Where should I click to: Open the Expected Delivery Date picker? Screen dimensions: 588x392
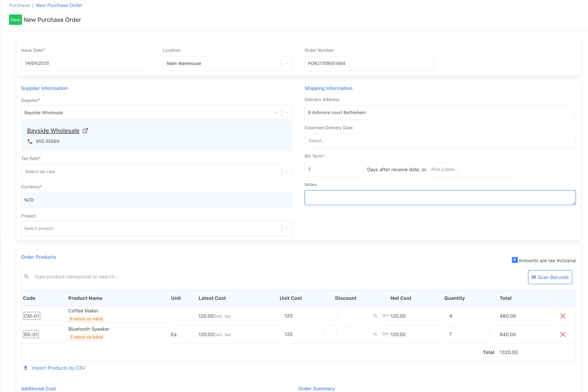click(x=440, y=141)
